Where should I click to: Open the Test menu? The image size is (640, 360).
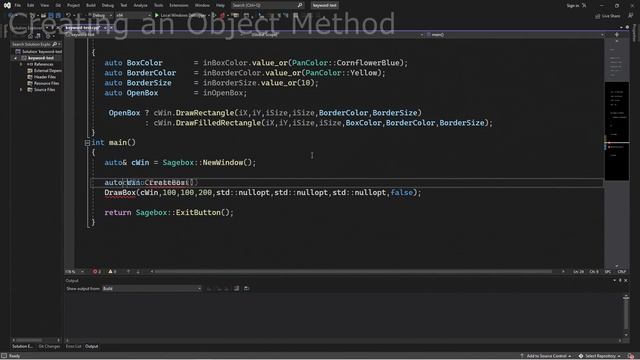point(124,5)
